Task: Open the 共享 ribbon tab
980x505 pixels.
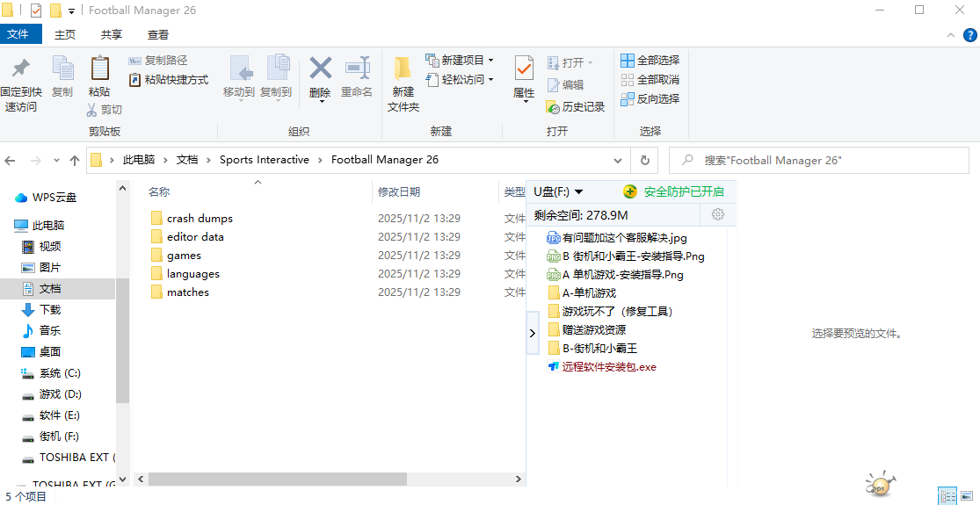Action: click(112, 35)
